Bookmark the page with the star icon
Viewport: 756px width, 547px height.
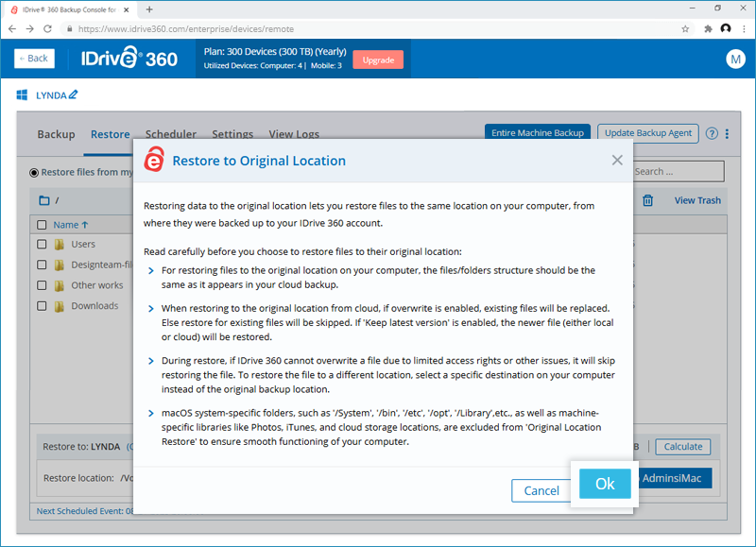(x=685, y=29)
